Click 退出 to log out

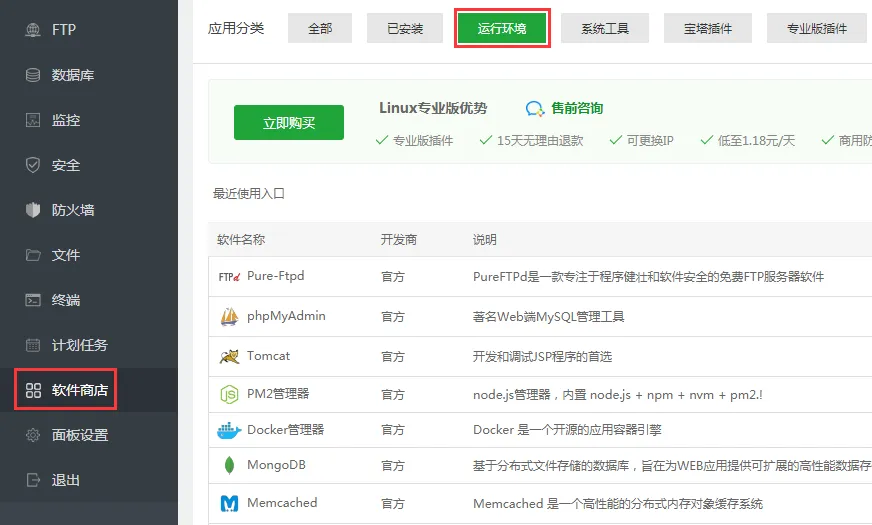click(x=65, y=480)
